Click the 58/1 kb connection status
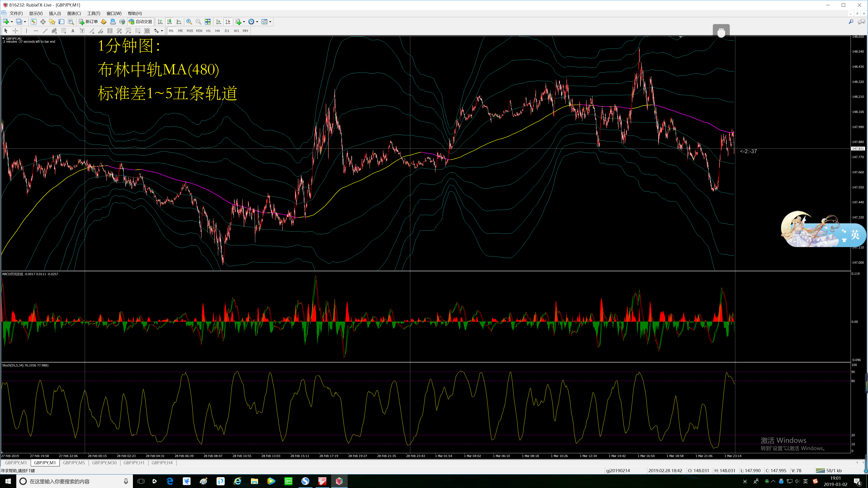 pos(829,470)
